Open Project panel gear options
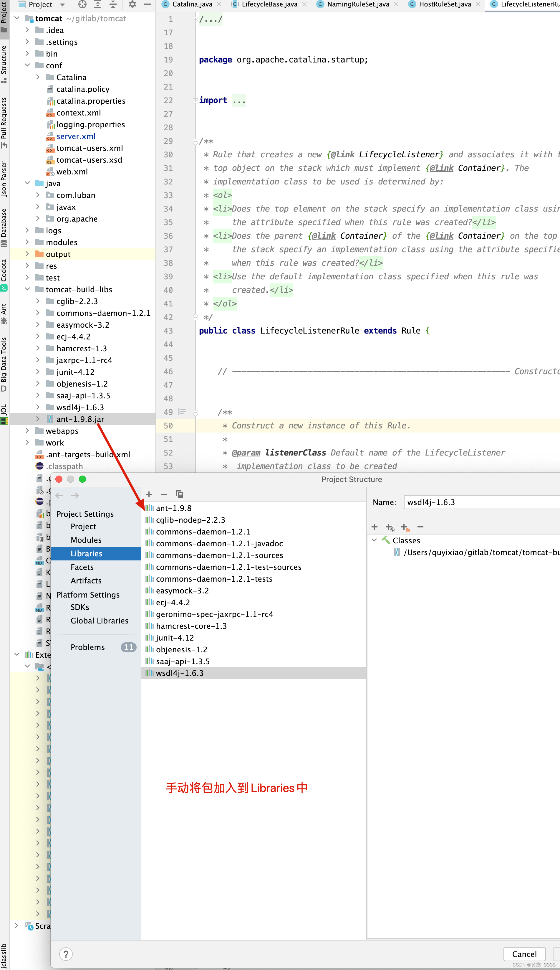 (x=132, y=4)
